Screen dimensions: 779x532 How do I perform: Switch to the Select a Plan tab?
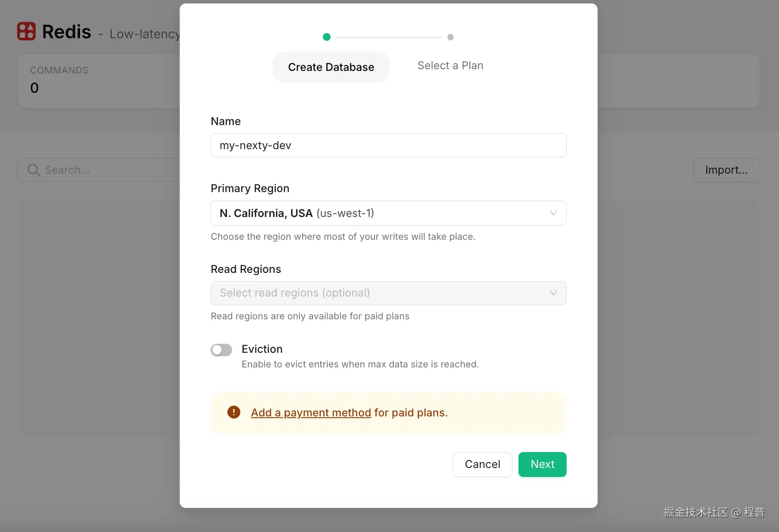(450, 65)
